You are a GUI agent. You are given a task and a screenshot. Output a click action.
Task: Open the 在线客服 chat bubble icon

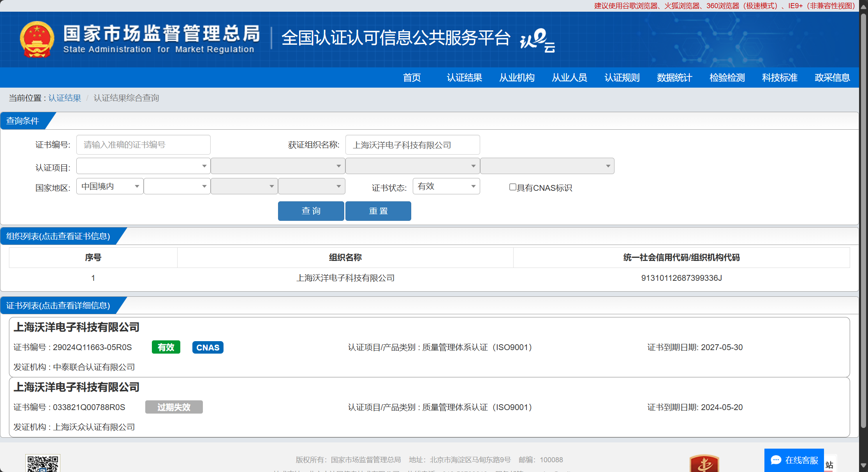coord(776,460)
